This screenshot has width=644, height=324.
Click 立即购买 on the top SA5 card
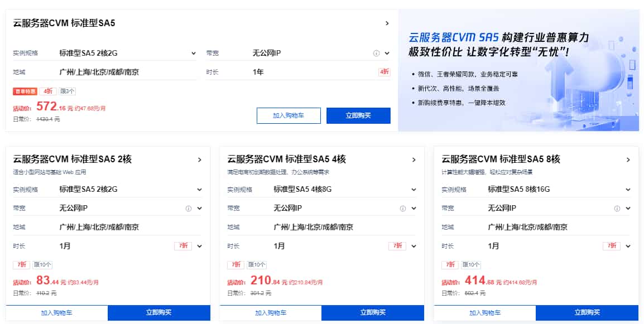[x=358, y=115]
